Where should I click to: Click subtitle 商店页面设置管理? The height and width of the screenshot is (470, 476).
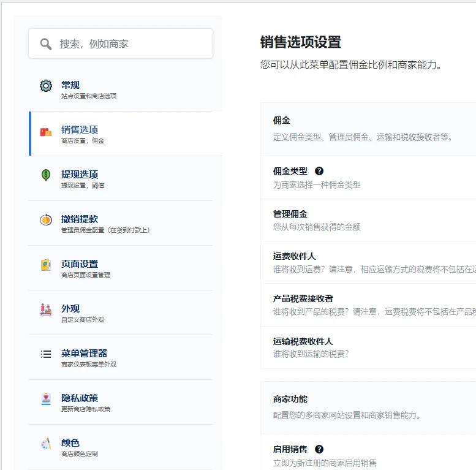86,275
